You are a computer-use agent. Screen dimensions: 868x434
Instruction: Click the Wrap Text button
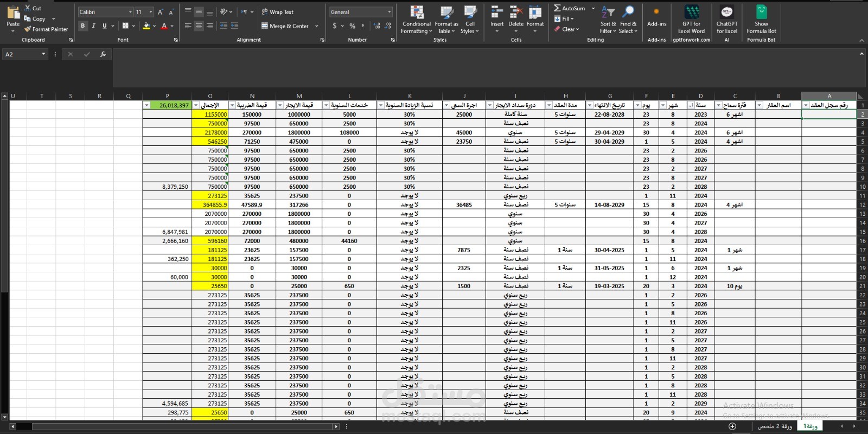(x=277, y=12)
